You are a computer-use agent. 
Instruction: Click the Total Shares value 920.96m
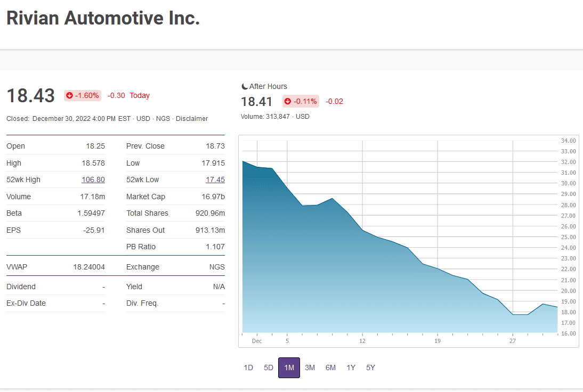click(x=210, y=213)
